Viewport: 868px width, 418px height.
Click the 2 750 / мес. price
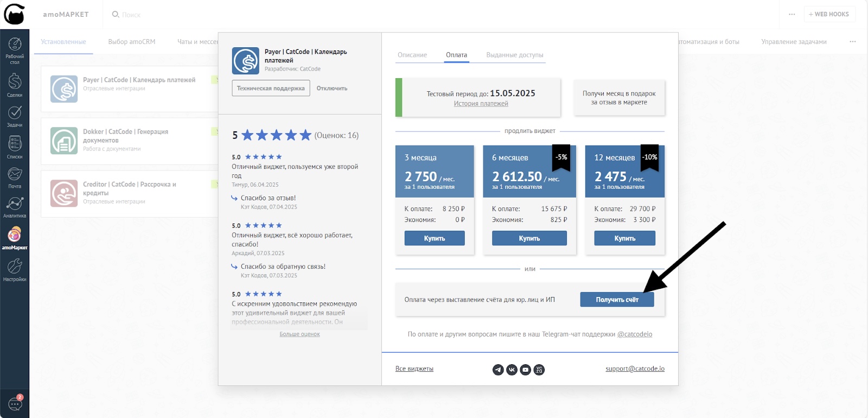[x=430, y=177]
